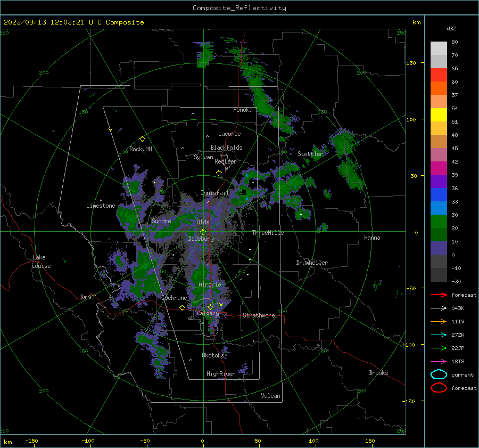Click the km unit label at bottom left
This screenshot has width=479, height=448.
point(7,442)
